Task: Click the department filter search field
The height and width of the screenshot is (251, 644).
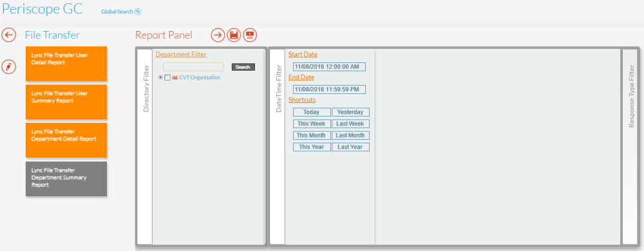Action: tap(193, 67)
